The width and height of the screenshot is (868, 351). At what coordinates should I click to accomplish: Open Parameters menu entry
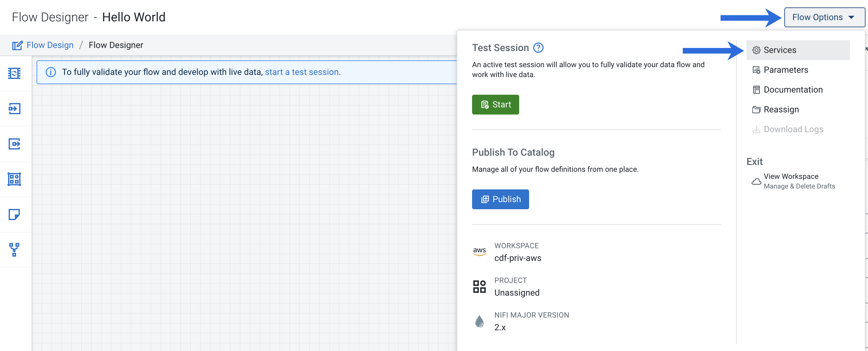click(786, 70)
